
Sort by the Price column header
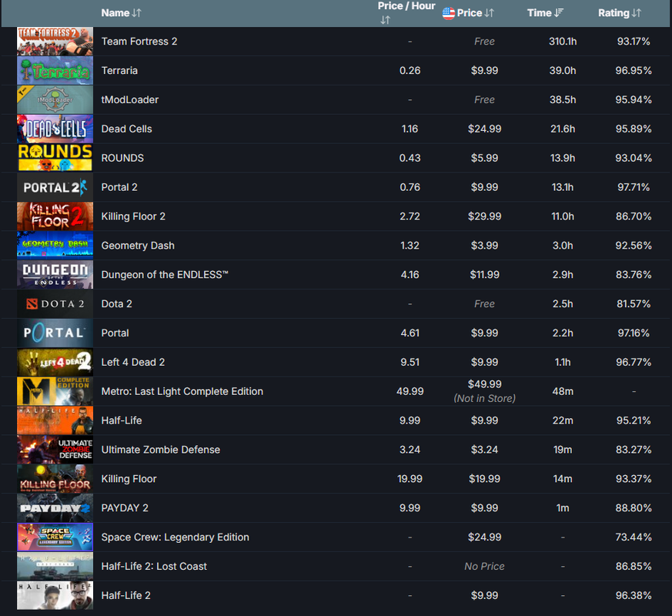(475, 13)
